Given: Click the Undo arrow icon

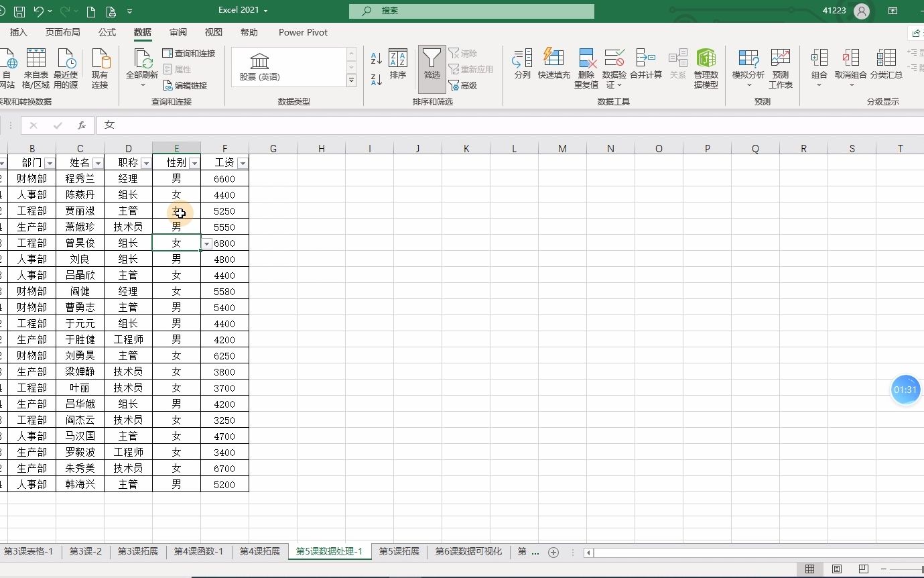Looking at the screenshot, I should coord(39,11).
